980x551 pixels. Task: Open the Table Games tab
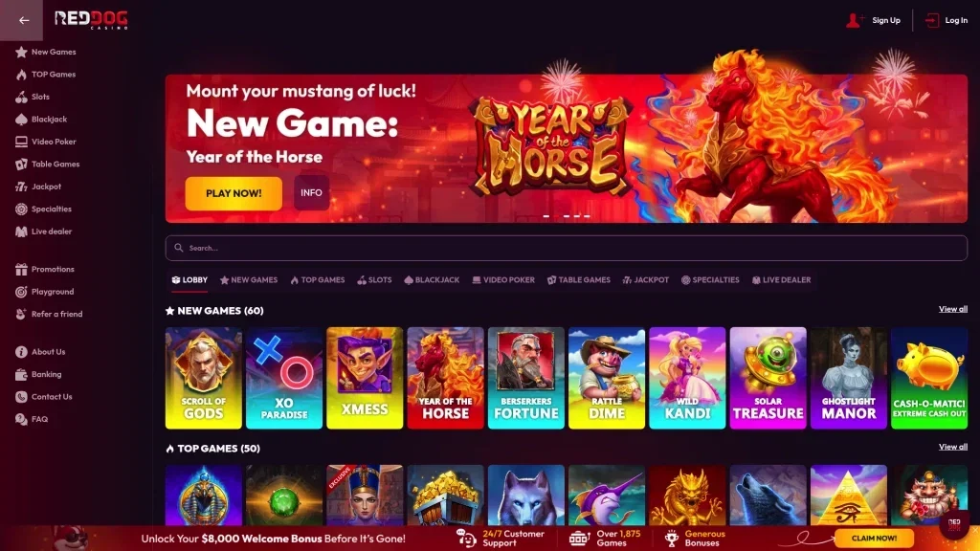pos(579,280)
